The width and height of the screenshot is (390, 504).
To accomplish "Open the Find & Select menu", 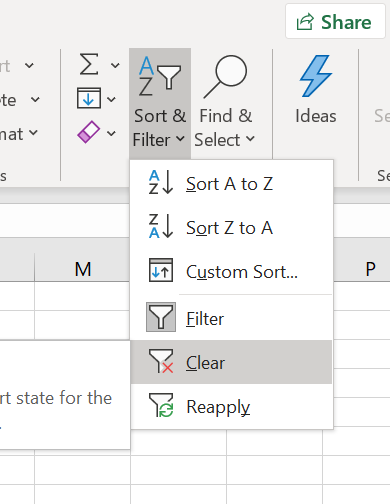I will click(225, 103).
